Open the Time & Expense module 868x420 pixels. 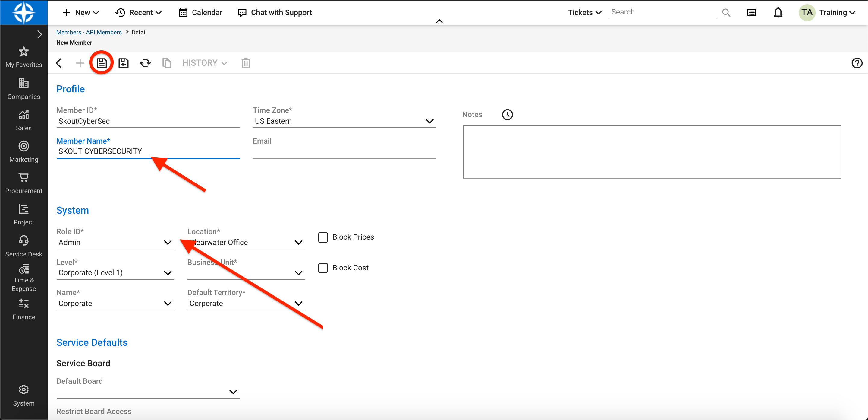point(24,278)
